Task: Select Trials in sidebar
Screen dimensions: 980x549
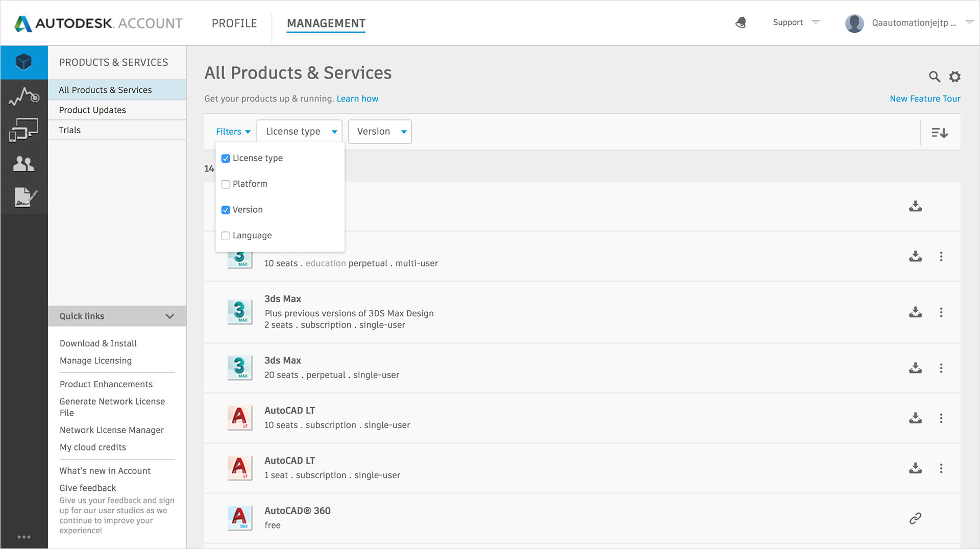Action: [x=117, y=130]
